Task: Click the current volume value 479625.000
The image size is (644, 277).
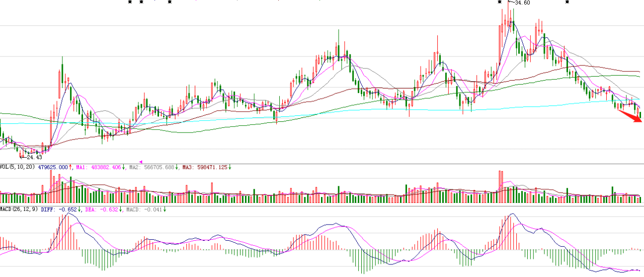Action: click(x=53, y=167)
